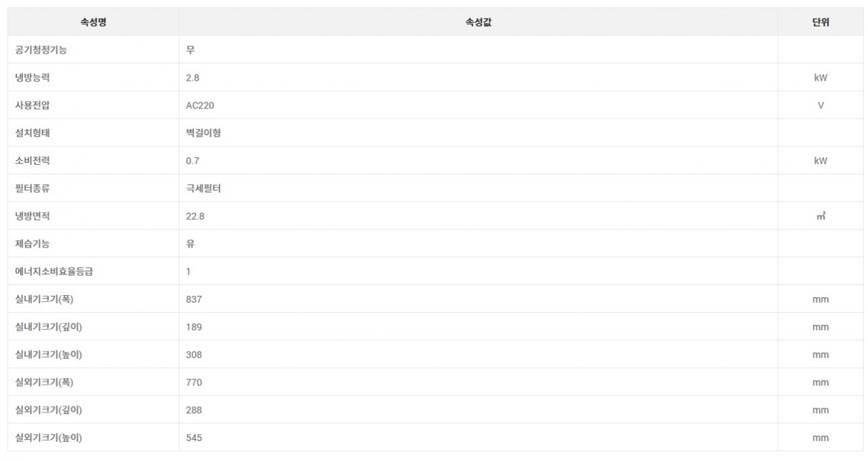Click the 실내기크기(높이) row label
Viewport: 868px width, 460px height.
(x=48, y=355)
